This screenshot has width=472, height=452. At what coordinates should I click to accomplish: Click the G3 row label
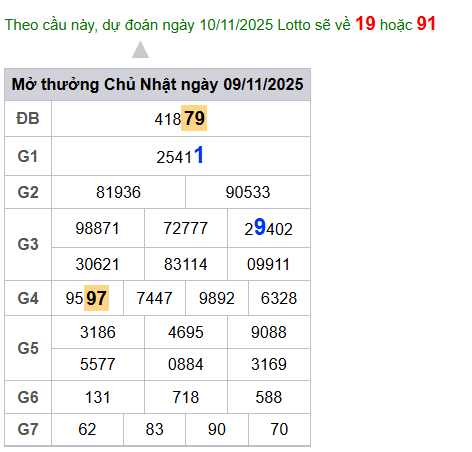pyautogui.click(x=28, y=244)
